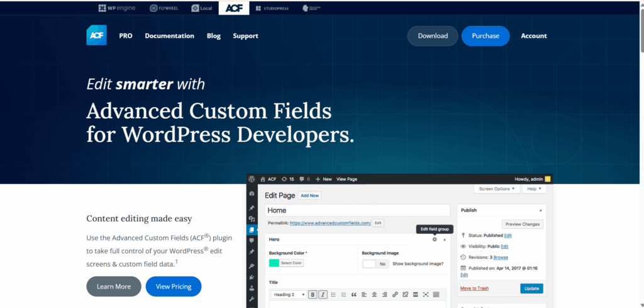Open Support navigation item

[x=246, y=36]
